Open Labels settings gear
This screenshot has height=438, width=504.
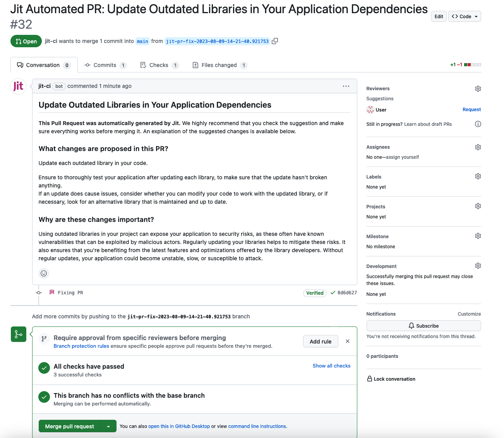(x=478, y=176)
